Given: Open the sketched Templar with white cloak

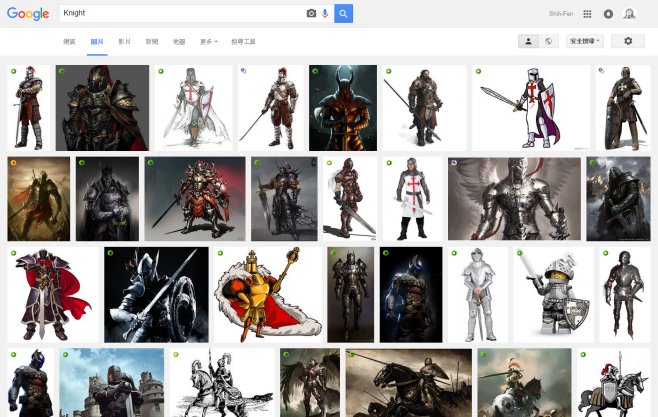Looking at the screenshot, I should tap(193, 108).
